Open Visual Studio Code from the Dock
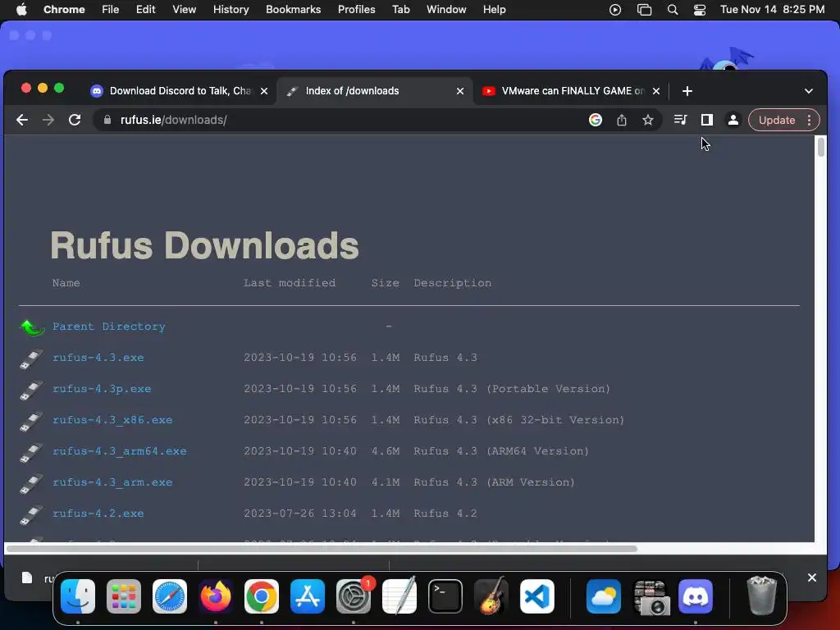 (x=537, y=596)
